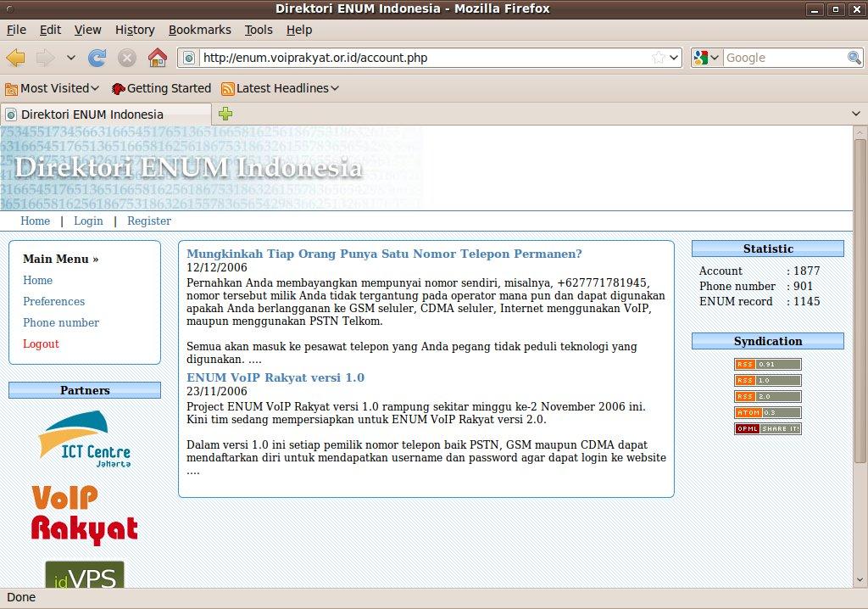Click the VoIP Rakyat partner logo
Screen dimensions: 868x609
coord(84,515)
